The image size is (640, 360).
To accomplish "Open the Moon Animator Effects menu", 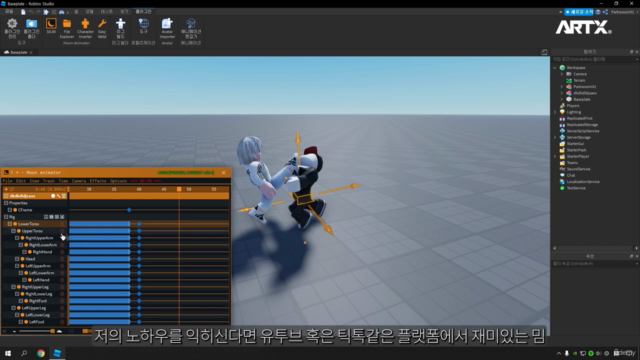I will tap(98, 181).
